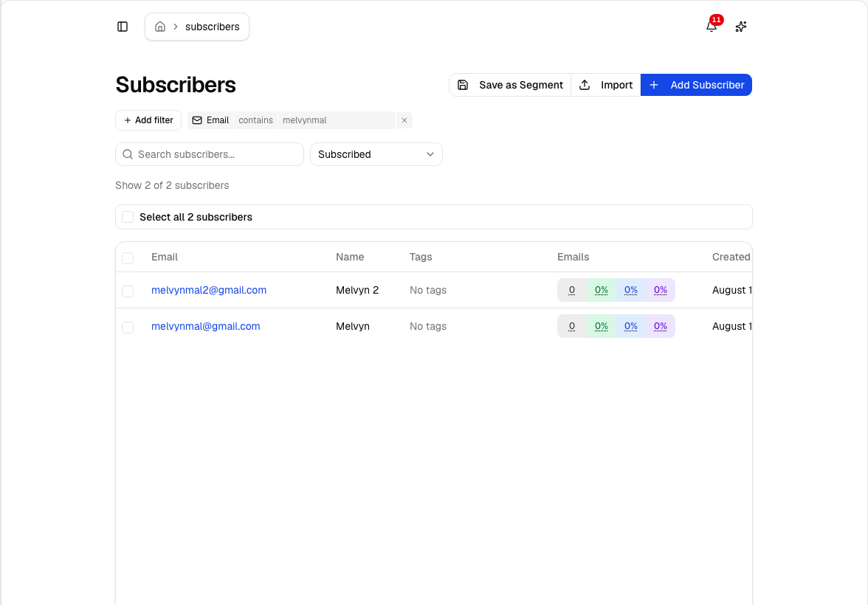
Task: Click Add Subscriber button
Action: click(x=696, y=85)
